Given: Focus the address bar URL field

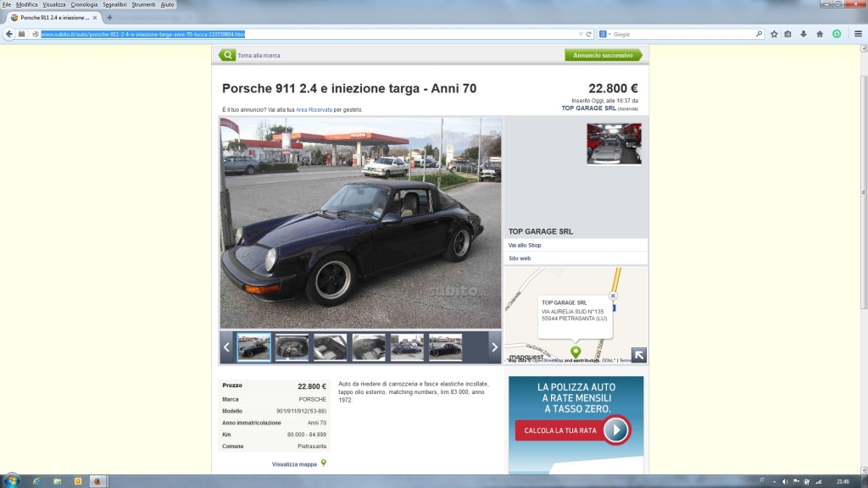Looking at the screenshot, I should [x=309, y=34].
